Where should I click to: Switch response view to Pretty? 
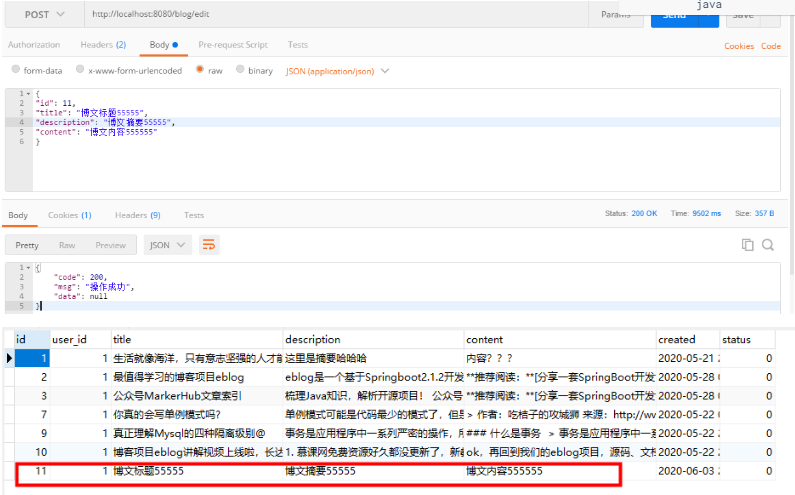(27, 245)
